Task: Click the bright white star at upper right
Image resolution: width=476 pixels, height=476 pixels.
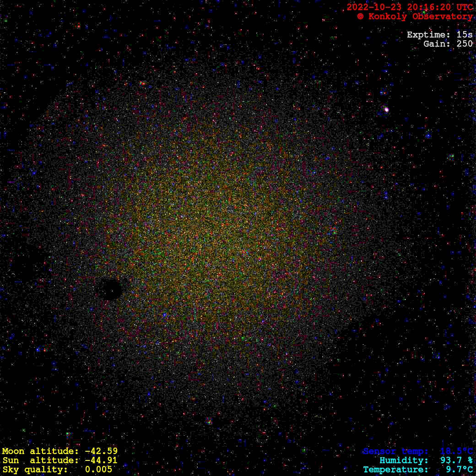Action: tap(386, 109)
